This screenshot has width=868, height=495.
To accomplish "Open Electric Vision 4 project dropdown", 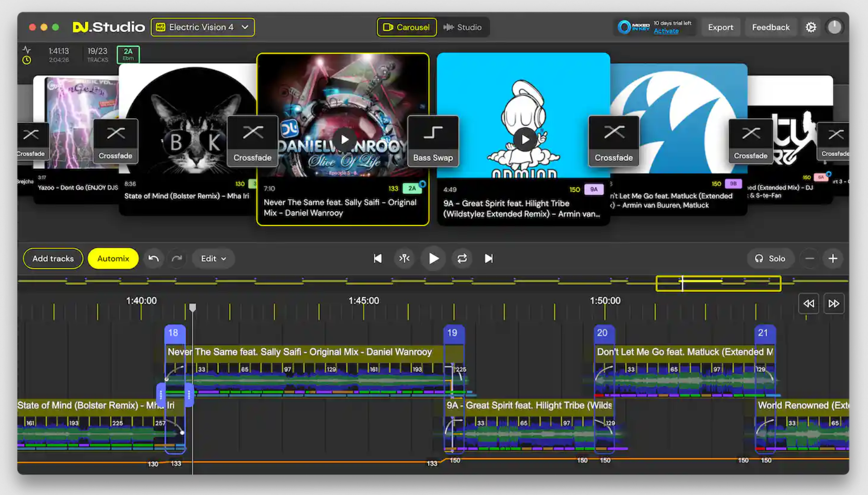I will pyautogui.click(x=203, y=27).
